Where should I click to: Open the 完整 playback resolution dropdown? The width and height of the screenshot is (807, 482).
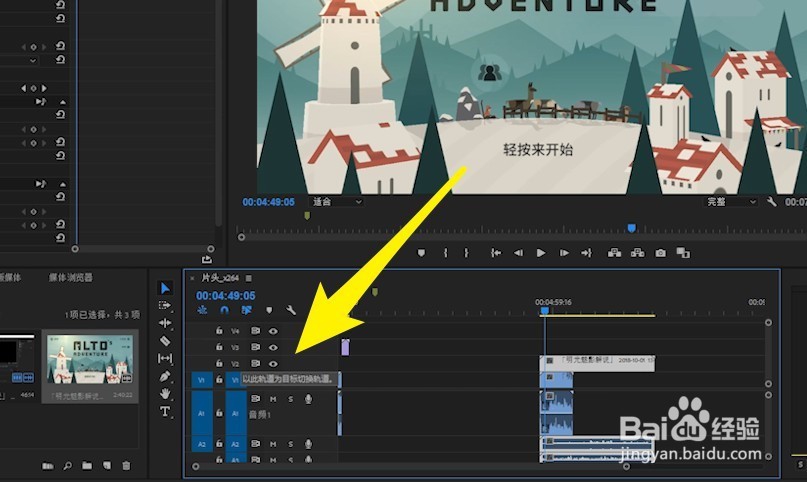pos(730,202)
